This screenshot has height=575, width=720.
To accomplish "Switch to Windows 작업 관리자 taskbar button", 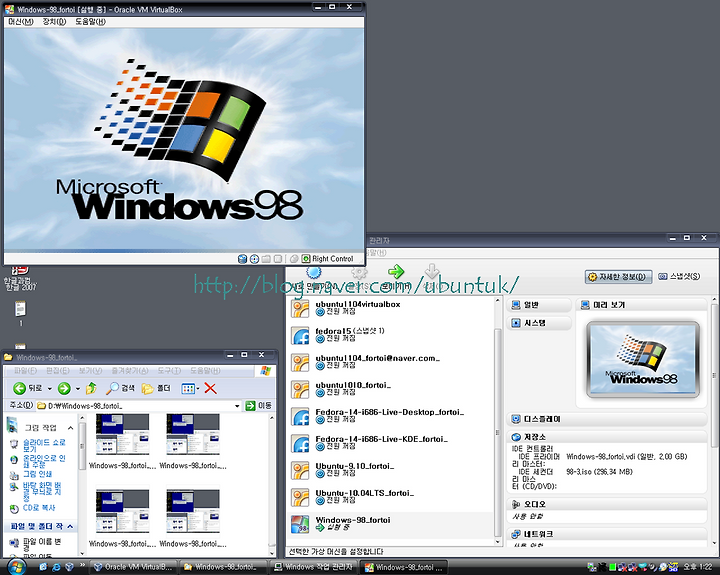I will 313,567.
